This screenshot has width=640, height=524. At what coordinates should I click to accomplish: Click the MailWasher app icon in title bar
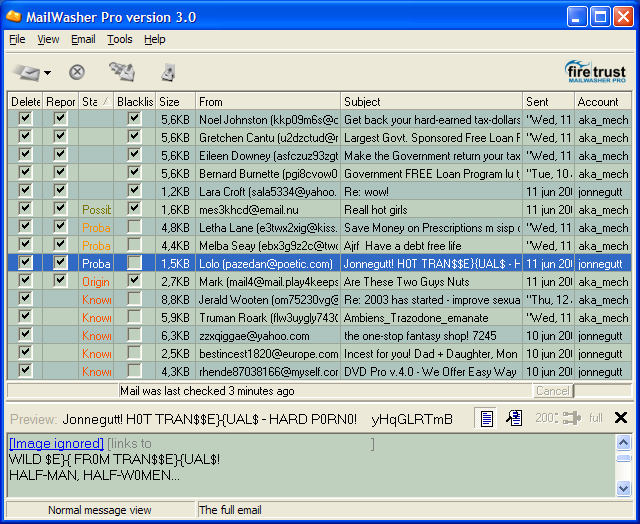click(14, 17)
